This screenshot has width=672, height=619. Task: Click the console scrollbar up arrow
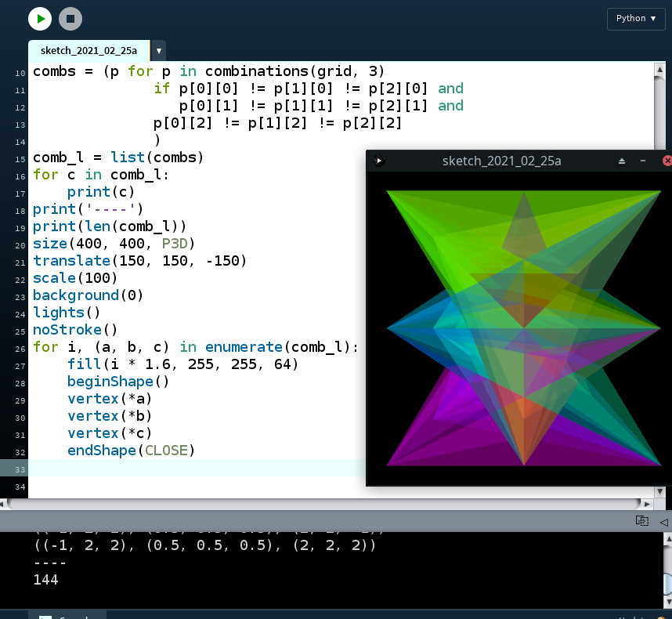pyautogui.click(x=668, y=539)
